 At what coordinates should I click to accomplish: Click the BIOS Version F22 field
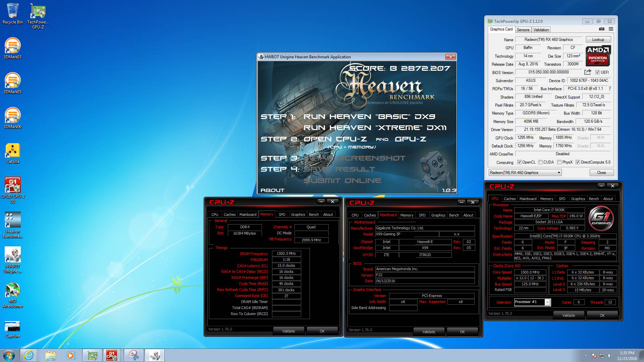(x=425, y=275)
